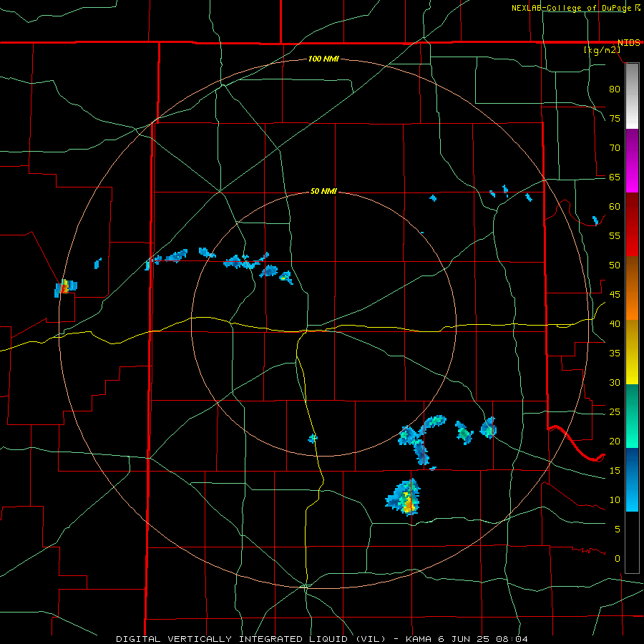Click the red-core storm cell on the western 100 NMI ring

(x=65, y=287)
